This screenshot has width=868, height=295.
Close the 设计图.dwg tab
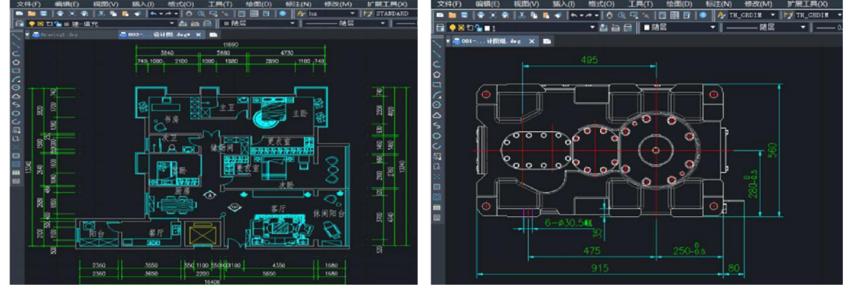coord(198,35)
